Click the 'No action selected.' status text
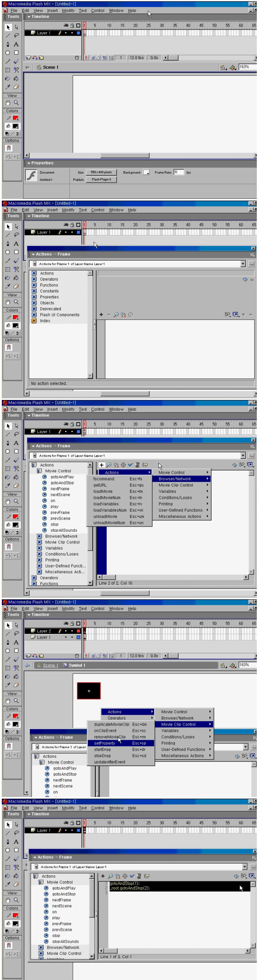 (x=49, y=383)
